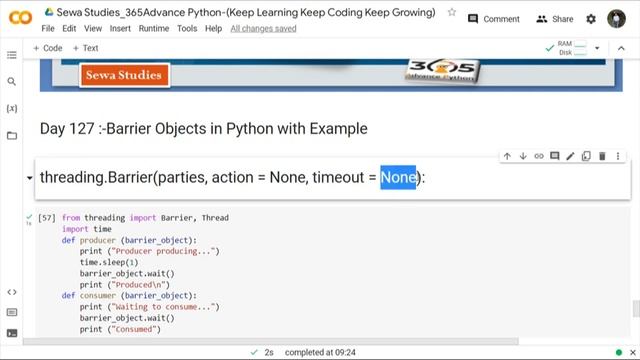Click the cell execution count [57]
Viewport: 640px width, 360px height.
click(x=47, y=218)
